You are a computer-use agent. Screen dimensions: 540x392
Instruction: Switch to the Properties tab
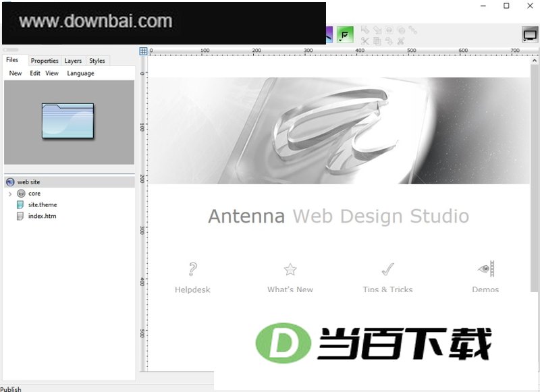pos(45,61)
